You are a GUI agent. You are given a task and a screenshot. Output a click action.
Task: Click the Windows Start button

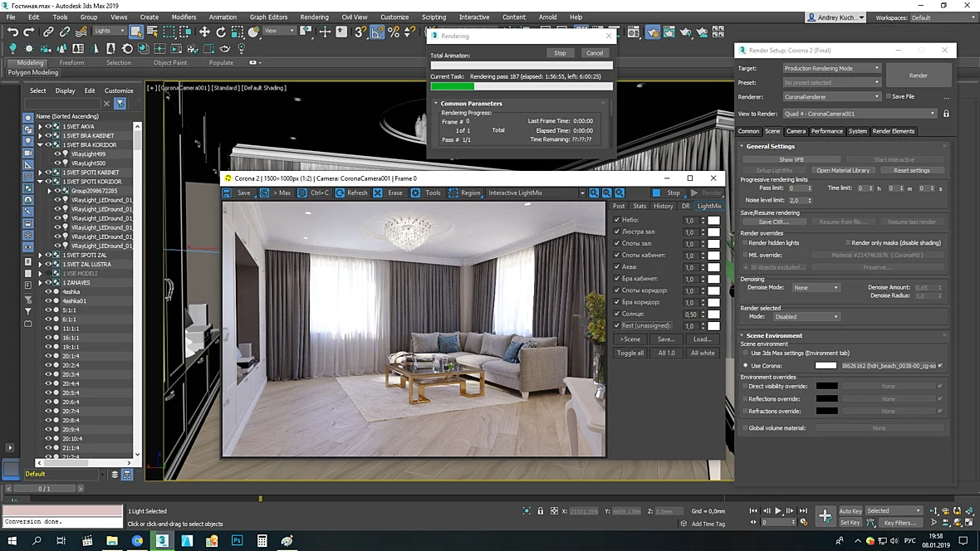point(12,540)
